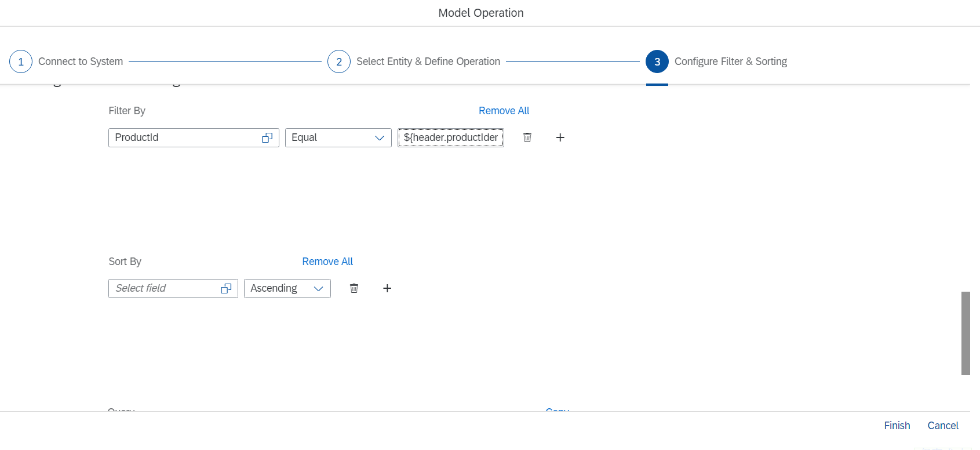Delete the Sort By row

click(354, 288)
